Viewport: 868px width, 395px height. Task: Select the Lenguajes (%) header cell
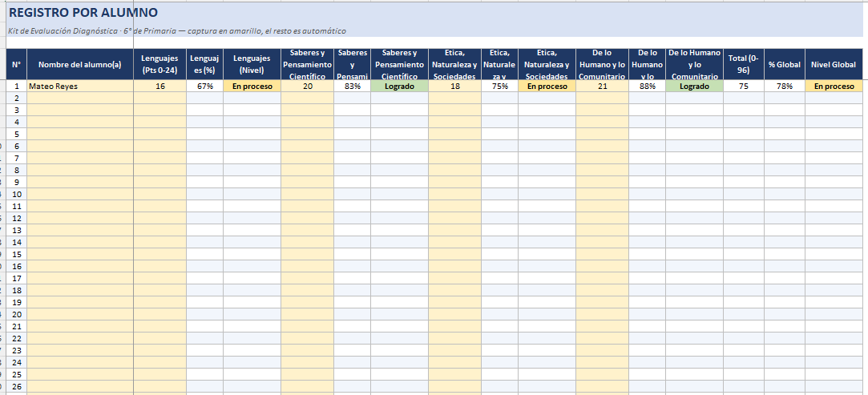(204, 64)
